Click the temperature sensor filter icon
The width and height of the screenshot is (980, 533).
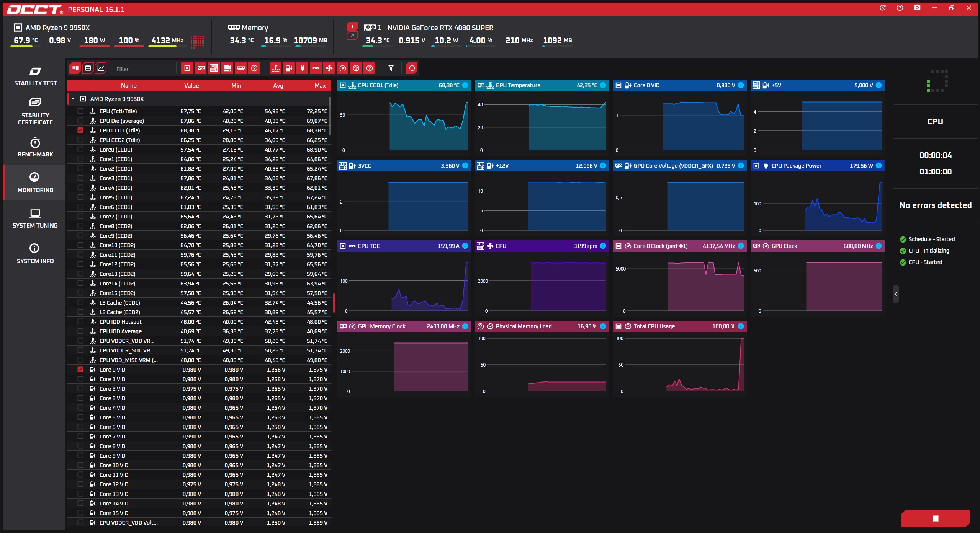275,68
